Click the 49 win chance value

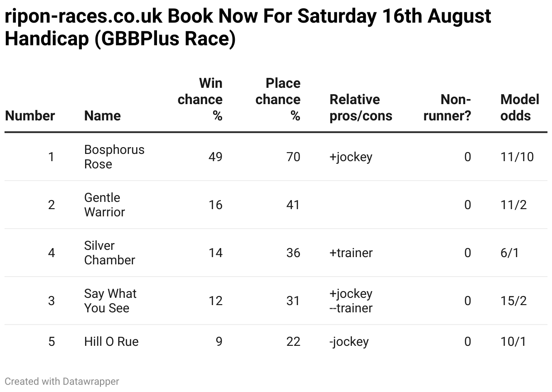215,157
